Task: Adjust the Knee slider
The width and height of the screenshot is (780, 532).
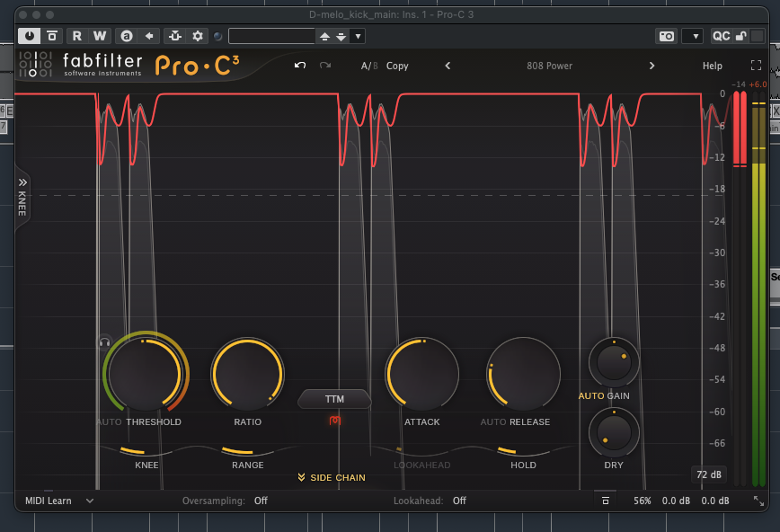Action: click(x=146, y=451)
